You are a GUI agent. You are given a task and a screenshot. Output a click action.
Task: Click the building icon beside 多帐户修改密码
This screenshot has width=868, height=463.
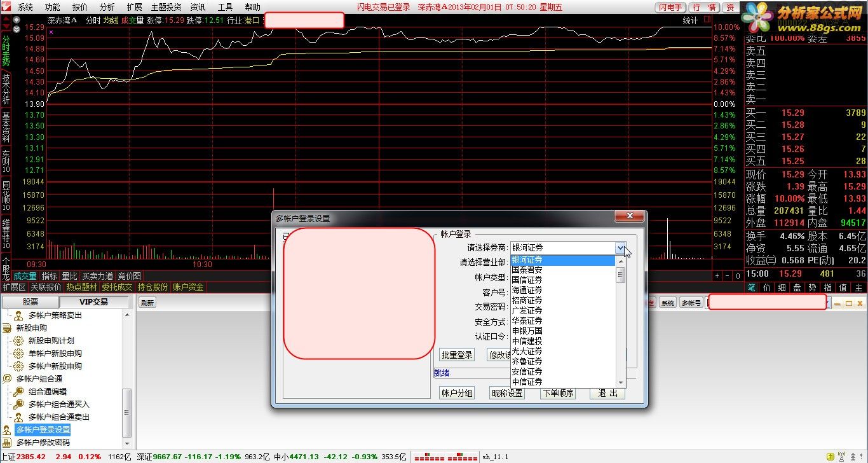click(7, 443)
